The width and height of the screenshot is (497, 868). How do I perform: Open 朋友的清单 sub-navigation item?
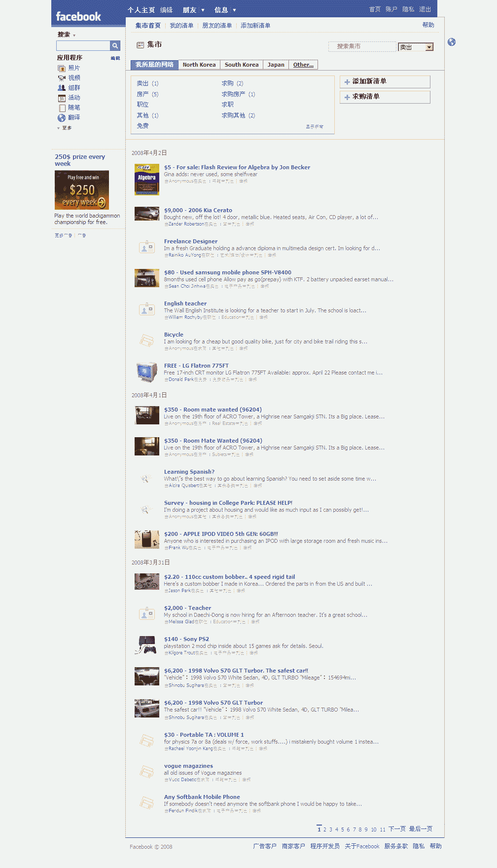pyautogui.click(x=217, y=26)
